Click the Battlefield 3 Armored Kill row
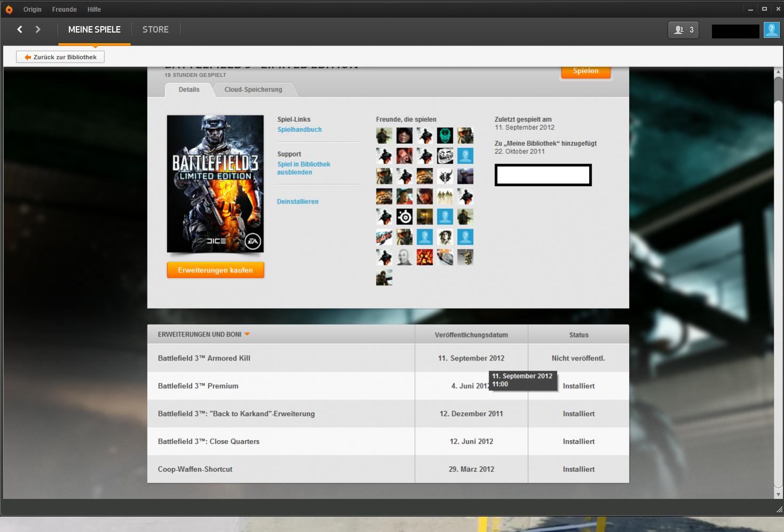Viewport: 784px width, 532px height. (388, 358)
